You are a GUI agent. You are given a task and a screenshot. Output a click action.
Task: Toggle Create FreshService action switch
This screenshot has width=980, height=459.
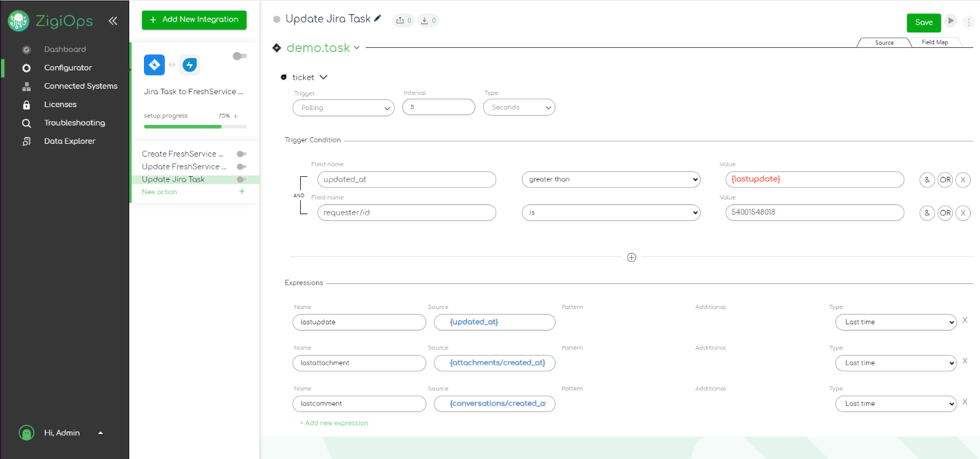point(241,154)
